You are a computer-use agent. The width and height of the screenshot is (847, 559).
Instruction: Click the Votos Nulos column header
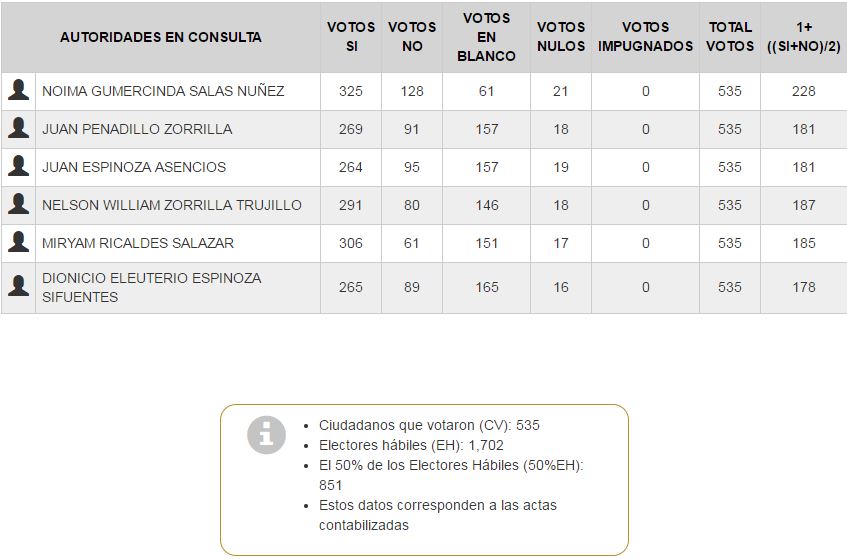[561, 37]
